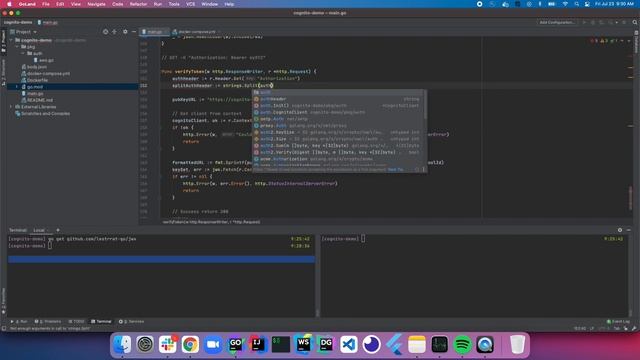The width and height of the screenshot is (640, 360).
Task: Click the macOS Spotlight search icon
Action: pyautogui.click(x=576, y=4)
